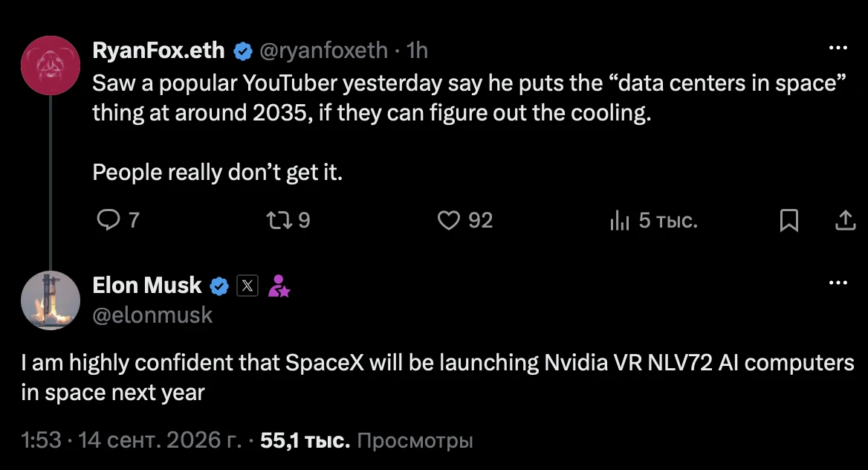Click the share icon on RyanFox.eth's tweet

[x=845, y=220]
